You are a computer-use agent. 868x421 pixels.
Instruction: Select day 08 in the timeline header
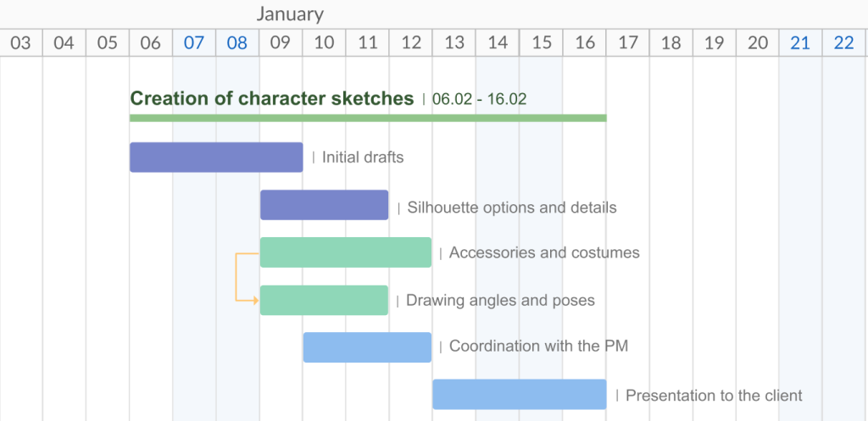[237, 43]
